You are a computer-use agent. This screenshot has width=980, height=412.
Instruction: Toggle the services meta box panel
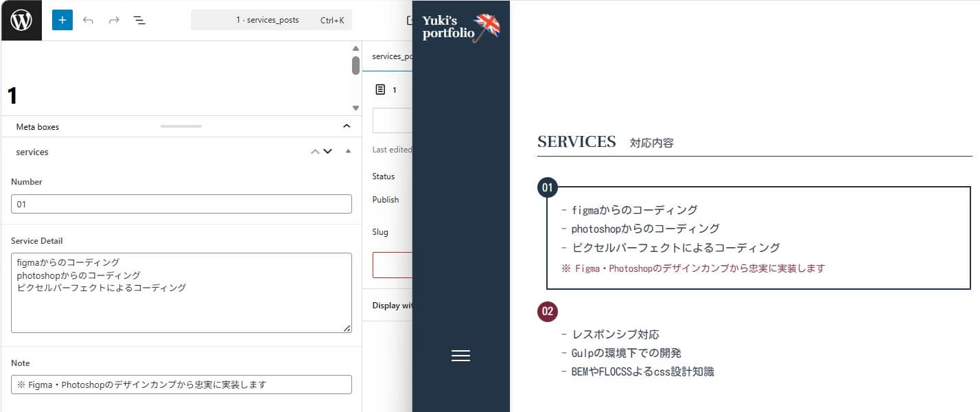pyautogui.click(x=348, y=152)
